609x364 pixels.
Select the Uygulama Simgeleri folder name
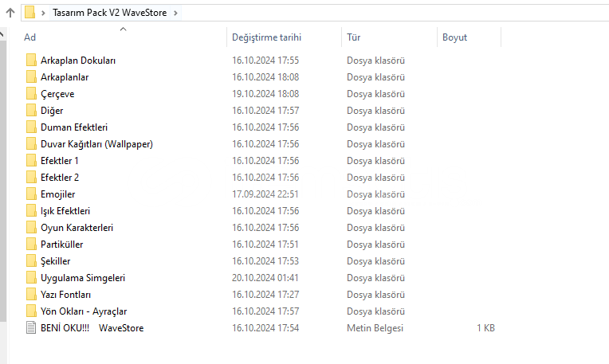click(82, 277)
